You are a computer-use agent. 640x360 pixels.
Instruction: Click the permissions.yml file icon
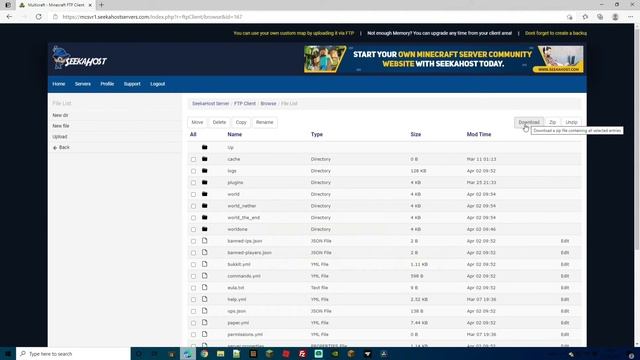[x=204, y=334]
